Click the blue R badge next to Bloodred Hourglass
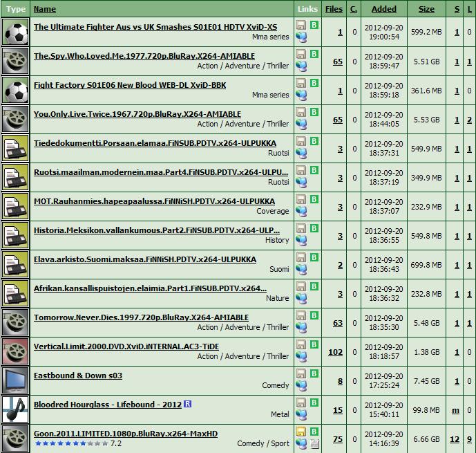Viewport: 476px width, 453px height. (x=188, y=404)
